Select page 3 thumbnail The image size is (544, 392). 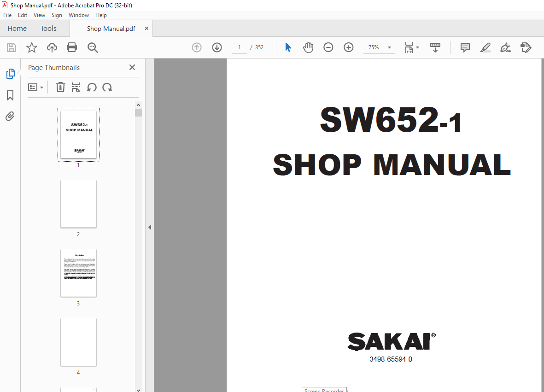coord(78,273)
